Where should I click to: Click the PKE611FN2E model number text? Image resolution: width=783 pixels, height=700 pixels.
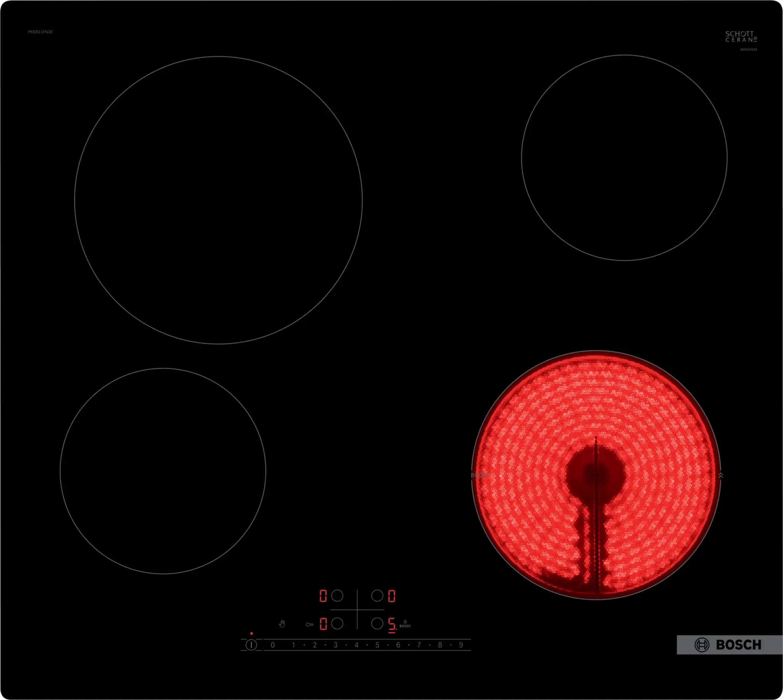tap(41, 32)
